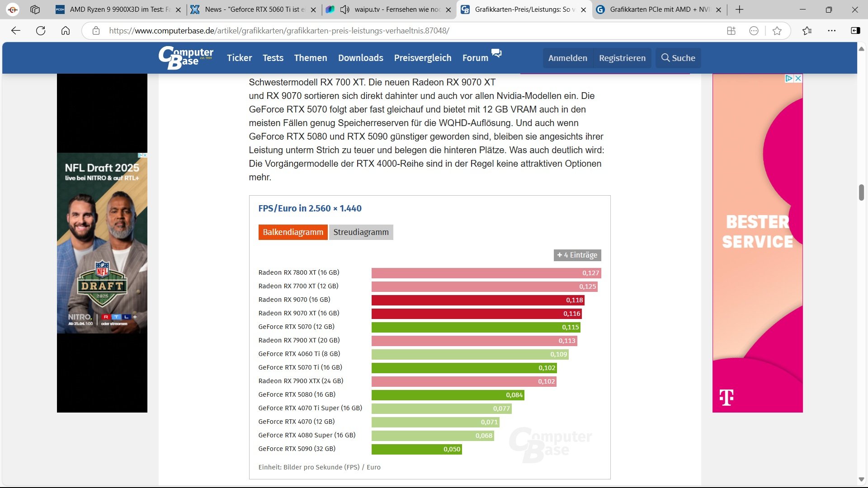Open the Themen menu

(x=311, y=58)
